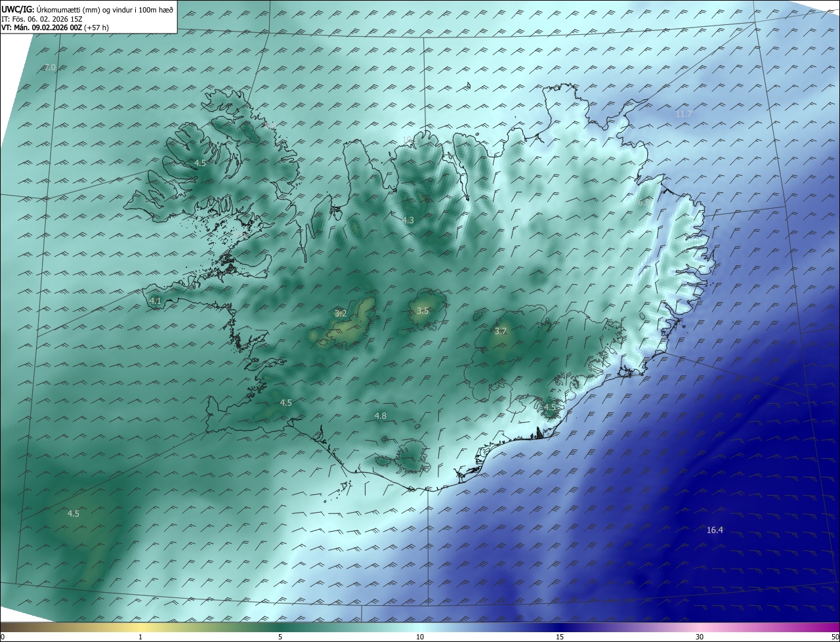
Task: Click the 16.4 maximum value over the southeast ocean
Action: (715, 530)
